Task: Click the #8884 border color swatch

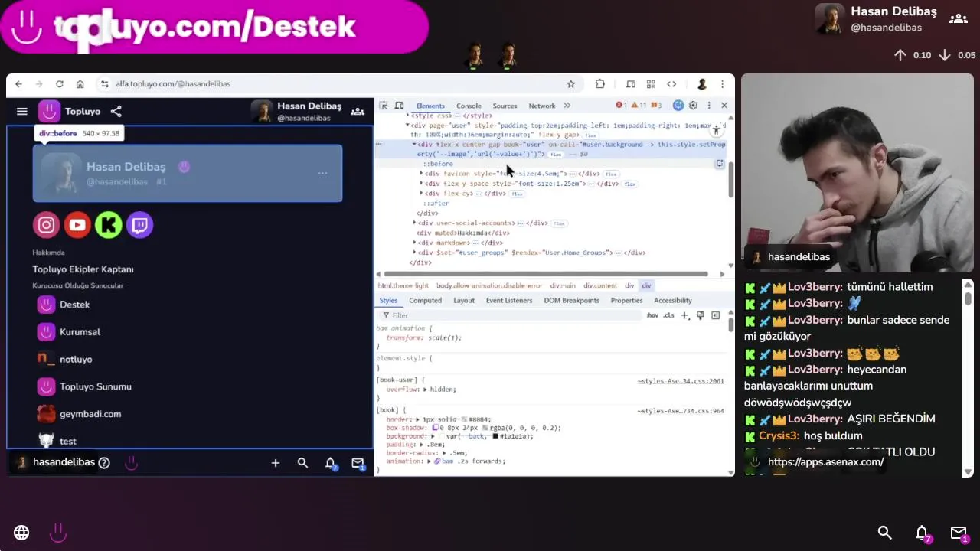Action: (x=464, y=419)
